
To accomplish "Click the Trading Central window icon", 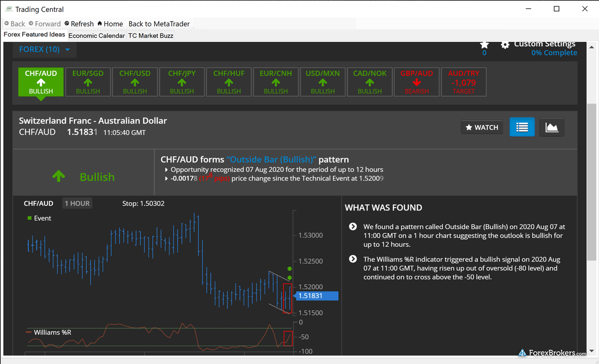I will 8,9.
